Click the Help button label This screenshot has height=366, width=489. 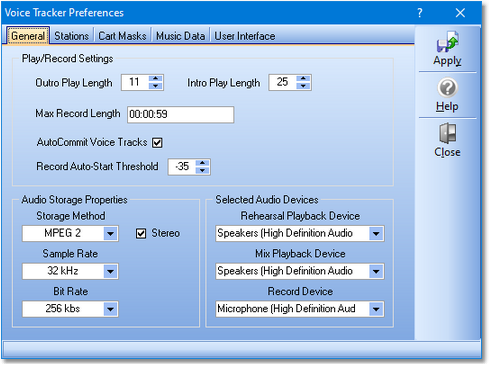coord(447,107)
